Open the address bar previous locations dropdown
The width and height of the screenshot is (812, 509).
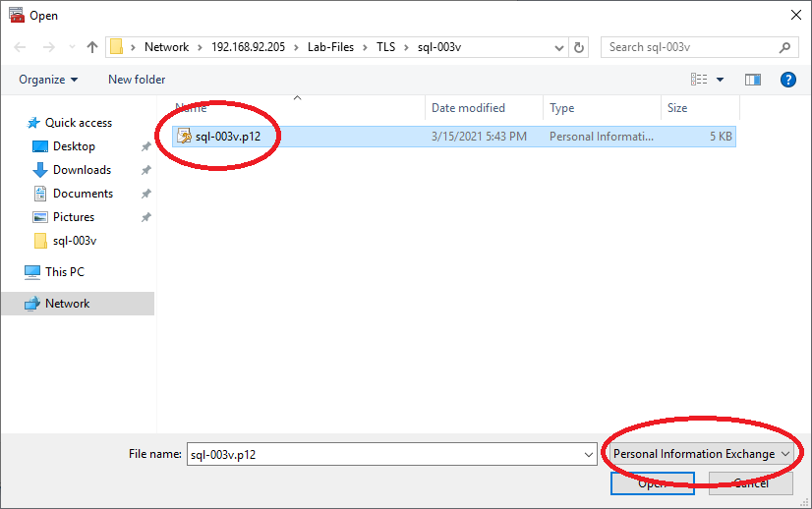tap(558, 47)
